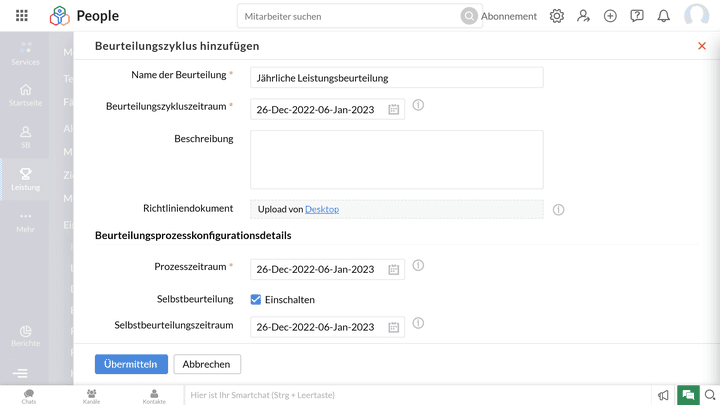Open the help question icon
The height and width of the screenshot is (405, 720).
(x=636, y=16)
